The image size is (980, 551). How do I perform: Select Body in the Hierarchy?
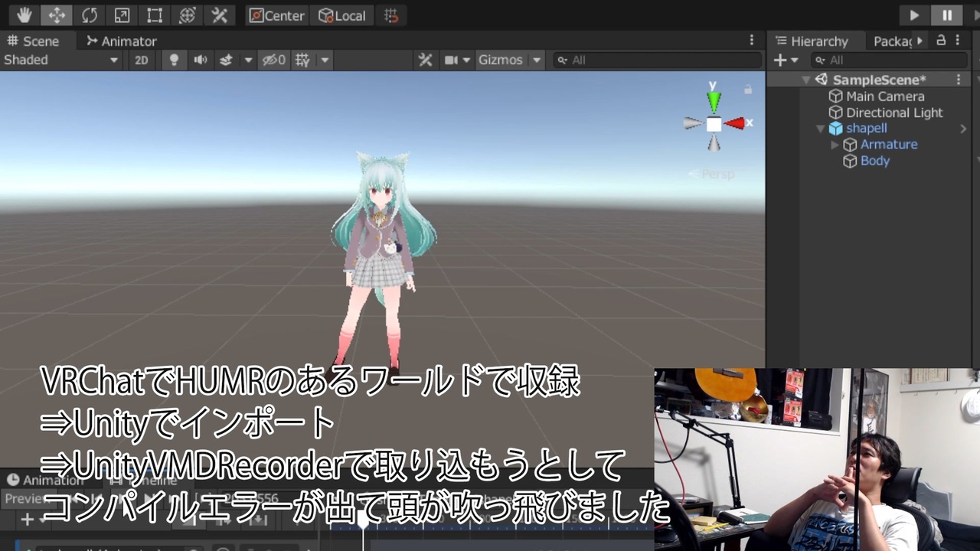875,161
